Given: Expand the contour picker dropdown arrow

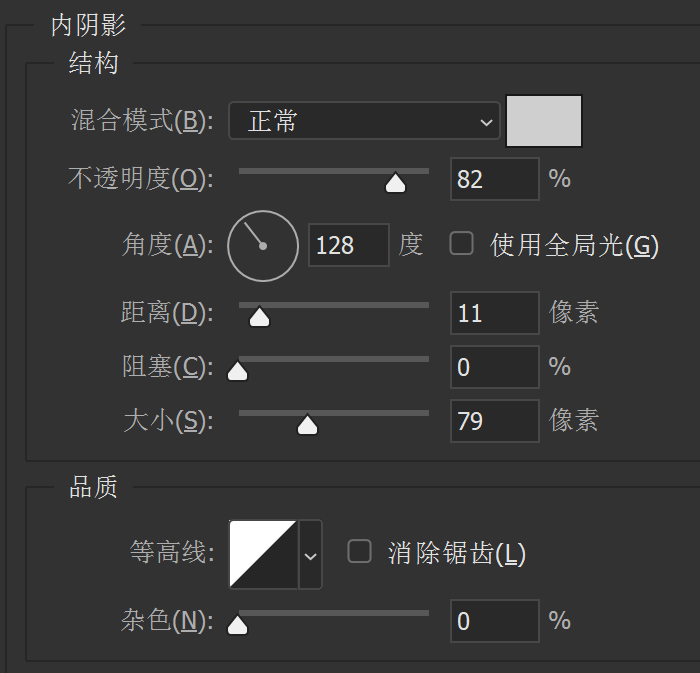Looking at the screenshot, I should point(311,554).
